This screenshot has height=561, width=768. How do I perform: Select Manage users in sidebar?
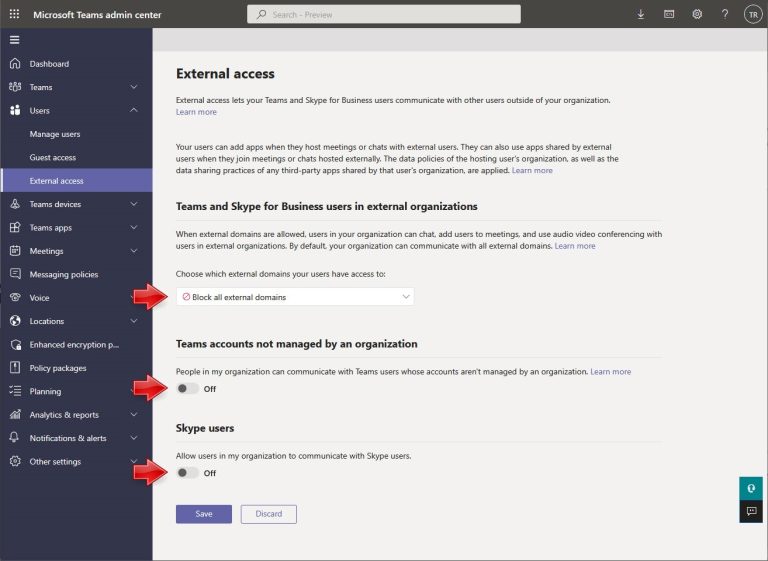pyautogui.click(x=76, y=134)
